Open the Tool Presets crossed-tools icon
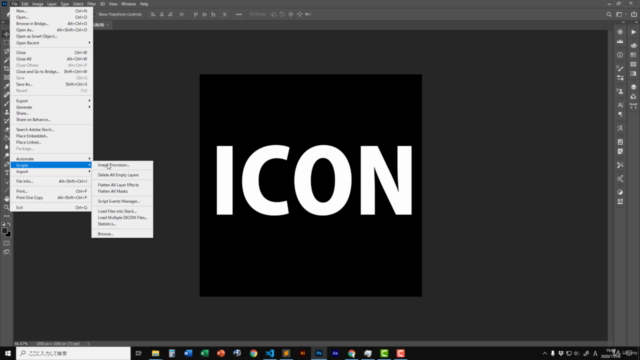Viewport: 640px width, 360px height. coord(620,165)
